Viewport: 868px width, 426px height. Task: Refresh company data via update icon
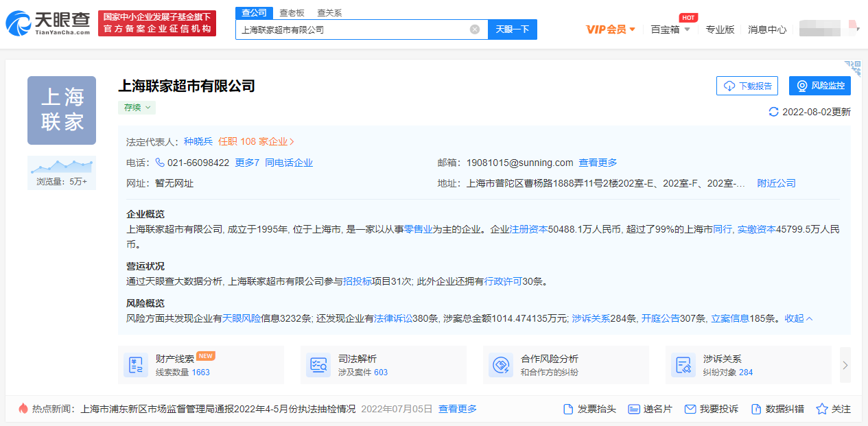pos(774,112)
